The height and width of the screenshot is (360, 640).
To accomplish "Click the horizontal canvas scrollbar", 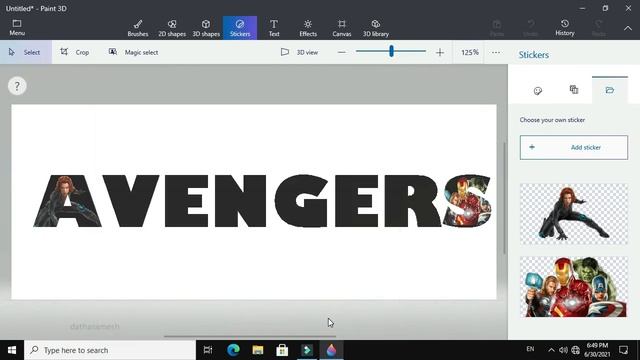I will click(x=250, y=336).
